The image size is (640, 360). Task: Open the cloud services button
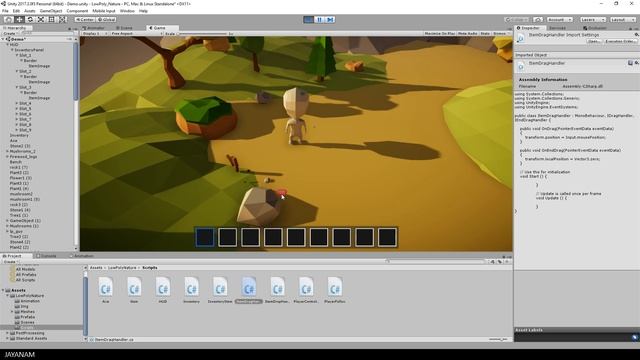coord(538,19)
